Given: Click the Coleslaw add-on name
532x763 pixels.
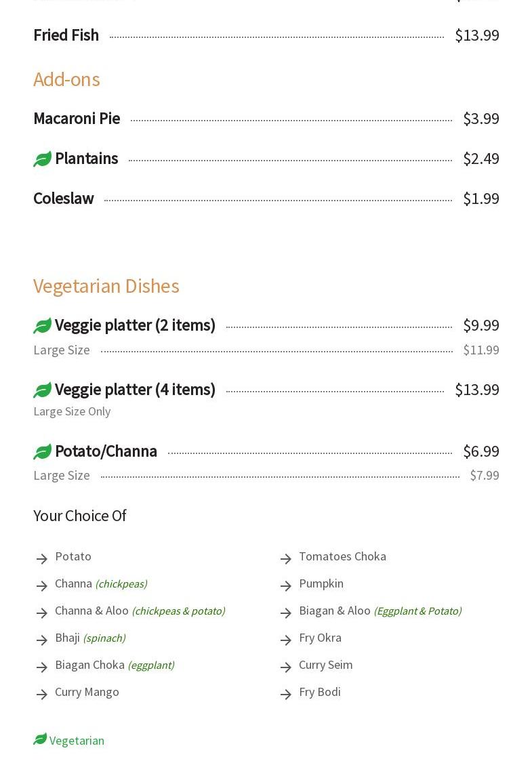Looking at the screenshot, I should click(64, 199).
